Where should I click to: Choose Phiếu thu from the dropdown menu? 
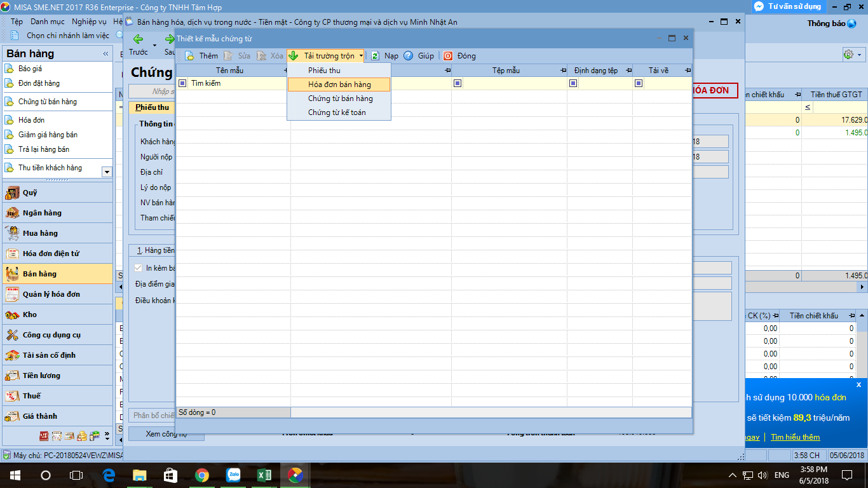click(x=339, y=71)
